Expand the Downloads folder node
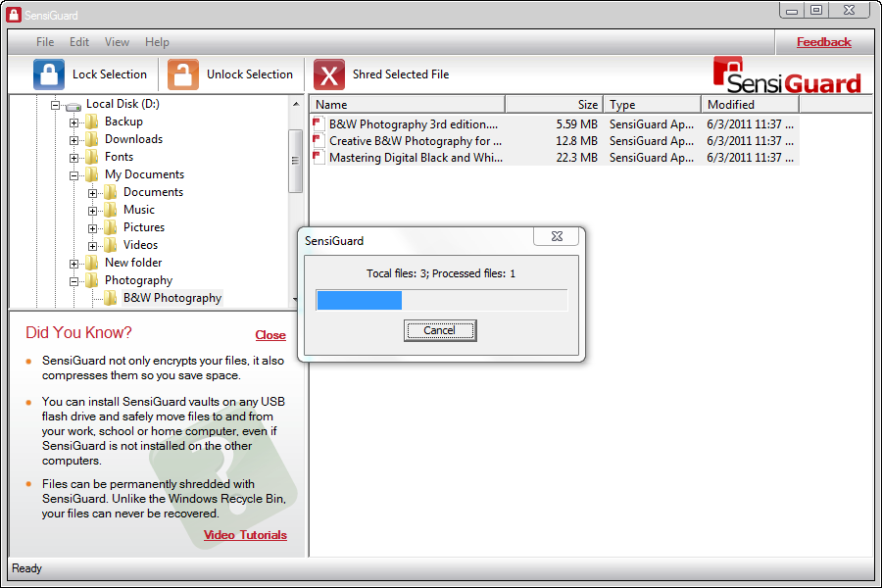 pos(73,140)
